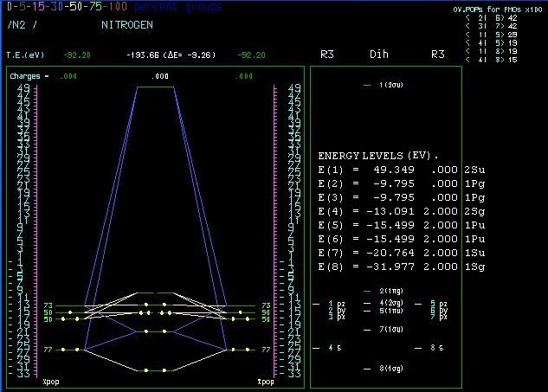Click the lowest 1σg level line in diagram
This screenshot has width=548, height=392.
pyautogui.click(x=156, y=370)
